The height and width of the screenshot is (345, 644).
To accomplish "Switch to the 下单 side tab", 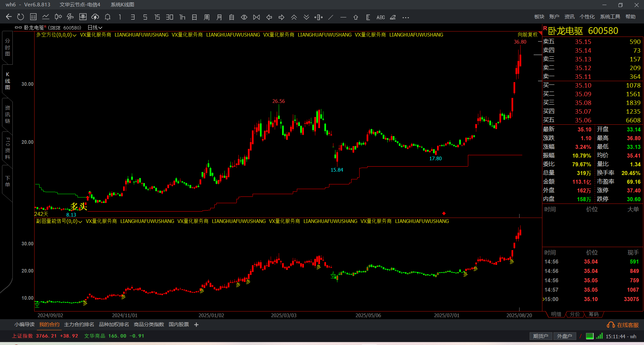I will coord(7,181).
